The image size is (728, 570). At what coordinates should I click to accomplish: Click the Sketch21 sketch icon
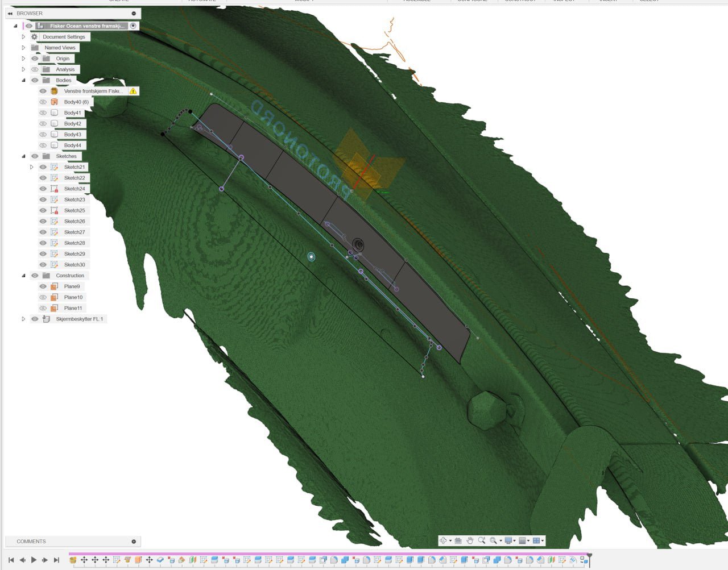pos(55,167)
